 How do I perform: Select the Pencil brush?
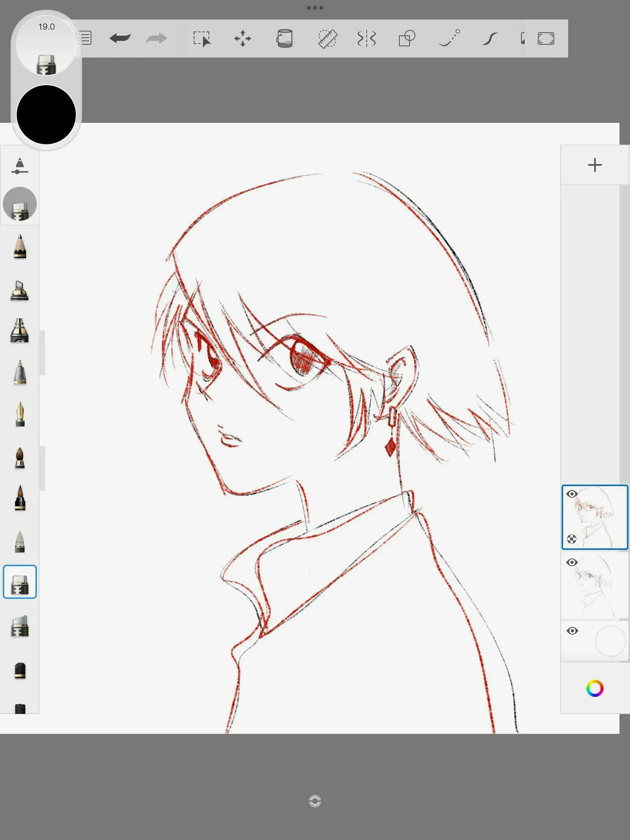[x=20, y=247]
